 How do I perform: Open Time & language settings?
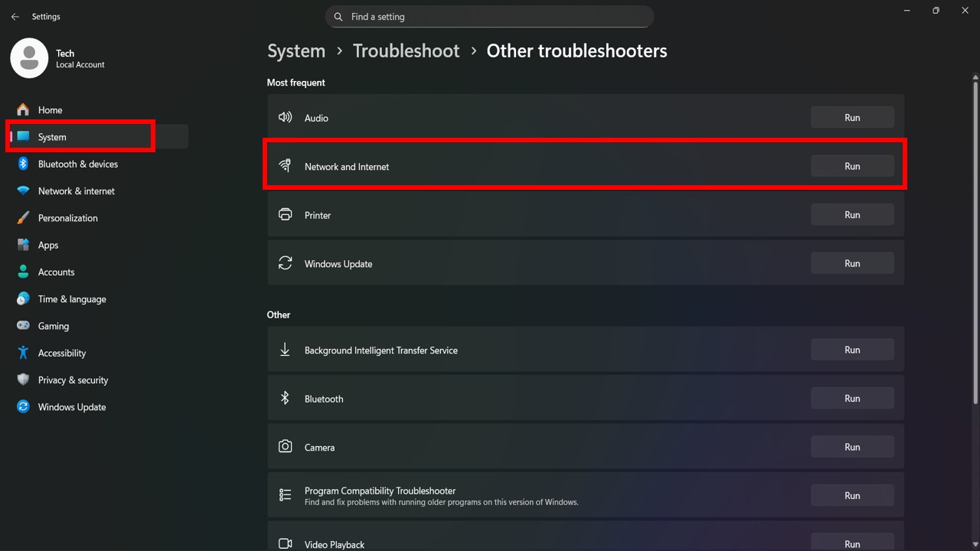coord(72,299)
